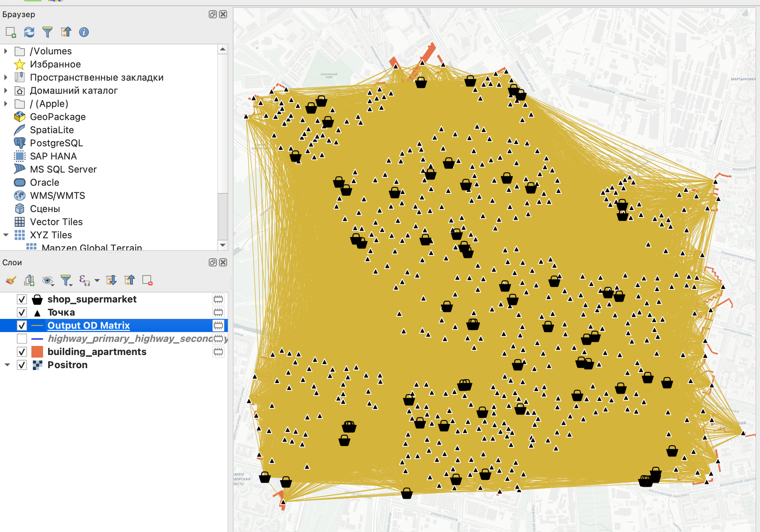Screen dimensions: 760x532
Task: Click Browser panel scroll down arrow
Action: 223,245
